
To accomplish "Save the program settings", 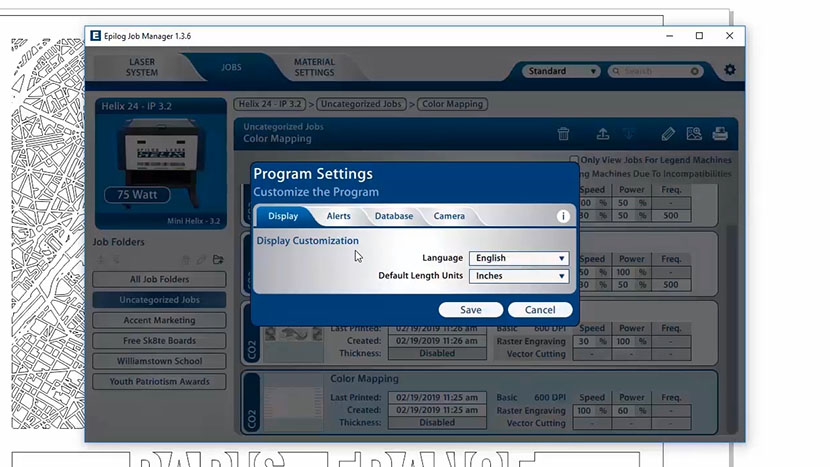I will point(471,310).
